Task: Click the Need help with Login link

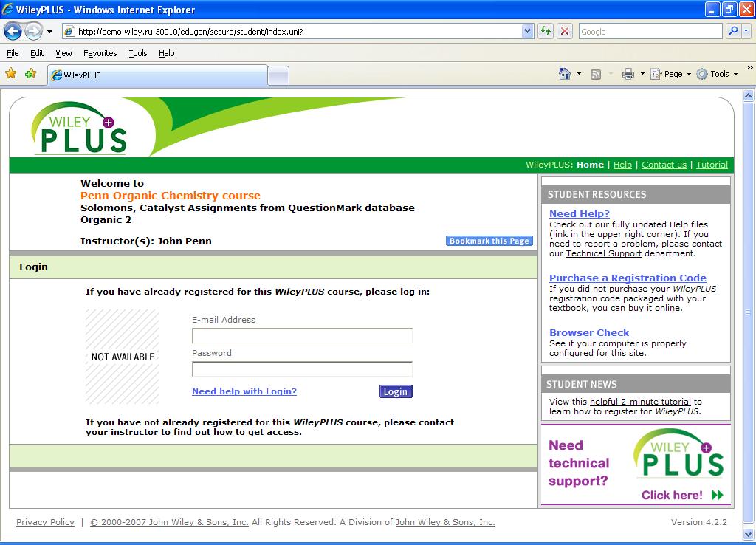Action: click(244, 391)
